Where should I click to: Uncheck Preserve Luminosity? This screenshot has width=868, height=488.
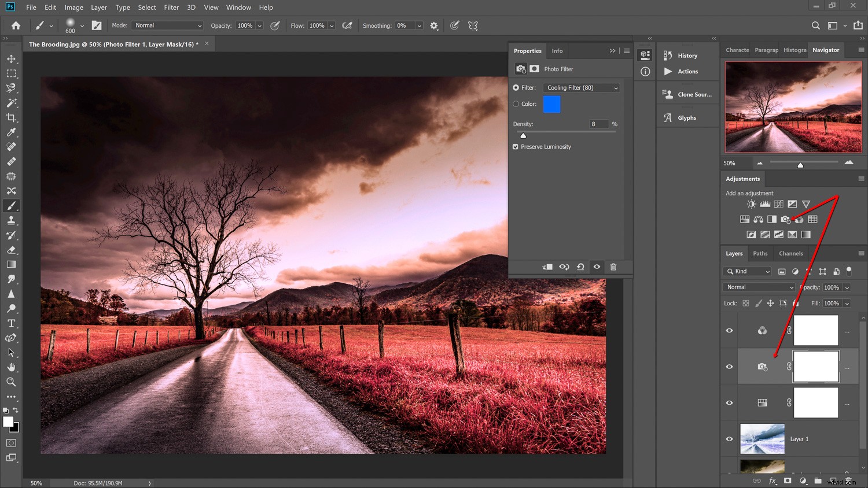click(515, 146)
